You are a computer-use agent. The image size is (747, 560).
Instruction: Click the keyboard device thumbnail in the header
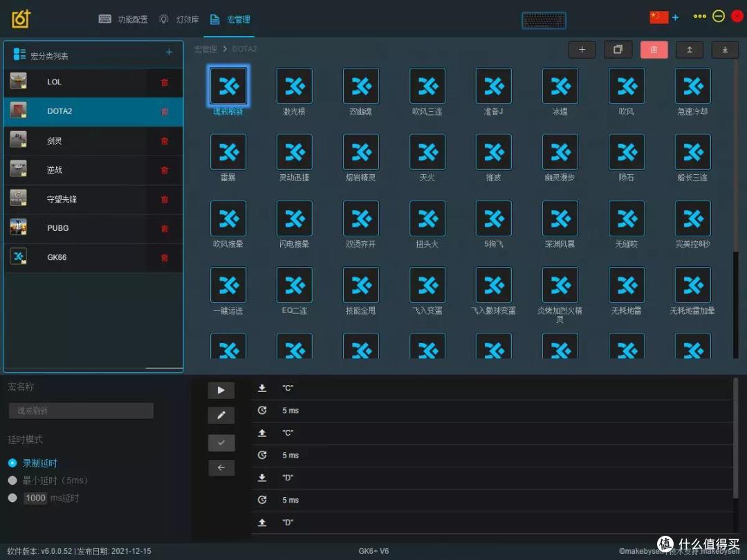point(544,21)
